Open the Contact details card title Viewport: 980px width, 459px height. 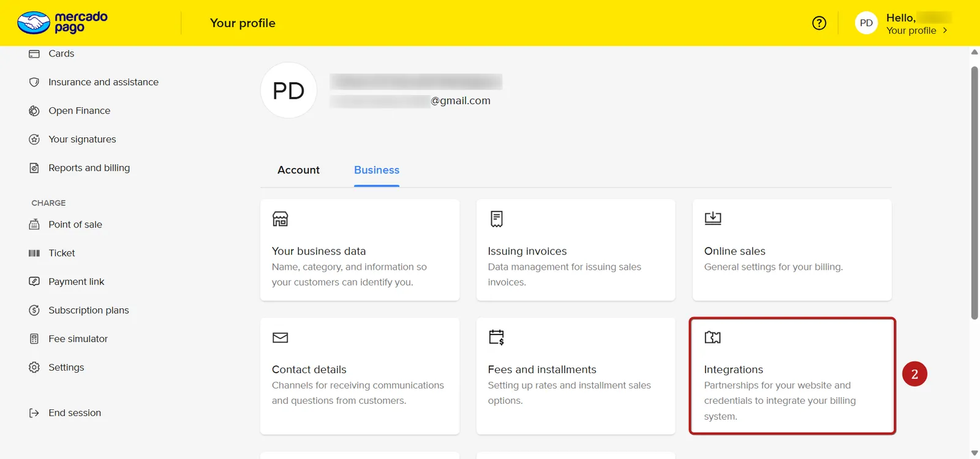point(309,370)
